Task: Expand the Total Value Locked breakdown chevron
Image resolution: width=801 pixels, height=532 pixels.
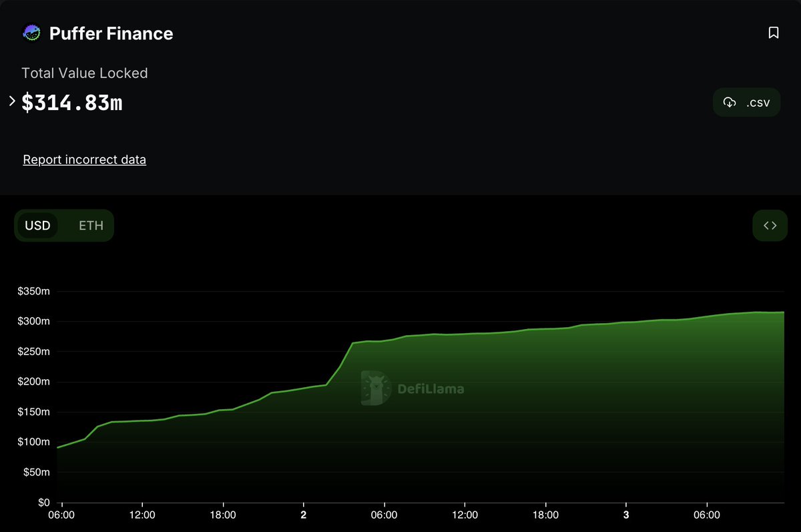Action: 12,101
